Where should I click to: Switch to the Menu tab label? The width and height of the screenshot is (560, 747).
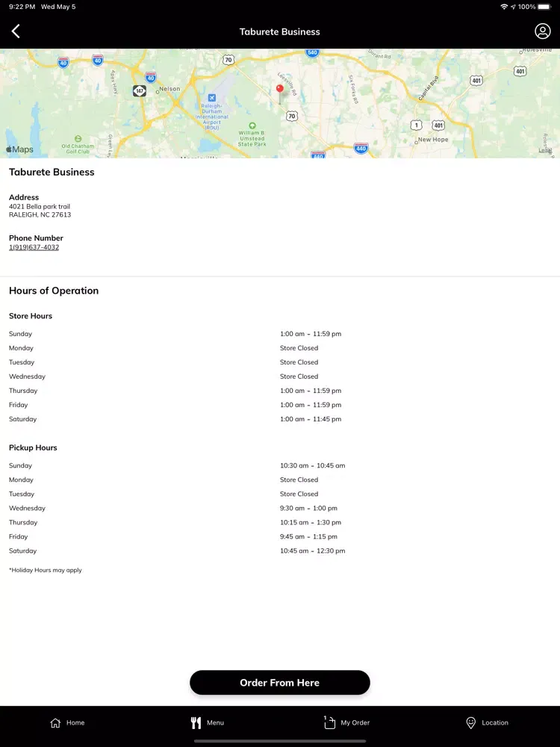click(x=215, y=722)
